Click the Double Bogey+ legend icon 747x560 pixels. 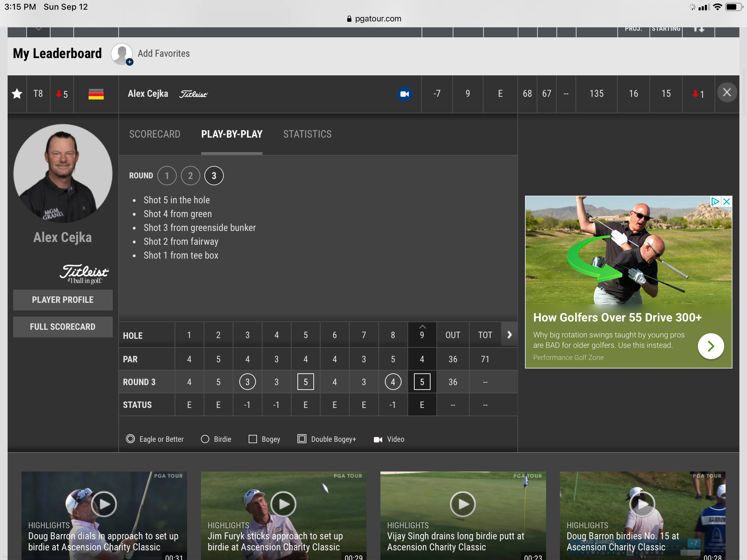point(302,439)
